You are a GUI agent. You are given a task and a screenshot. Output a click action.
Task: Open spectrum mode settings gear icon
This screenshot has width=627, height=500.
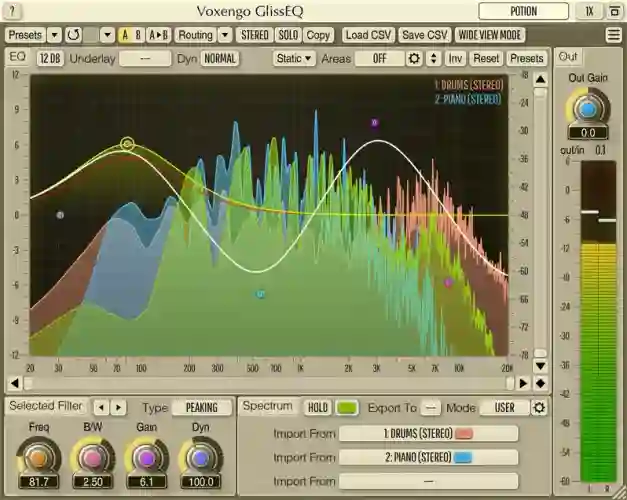click(539, 408)
